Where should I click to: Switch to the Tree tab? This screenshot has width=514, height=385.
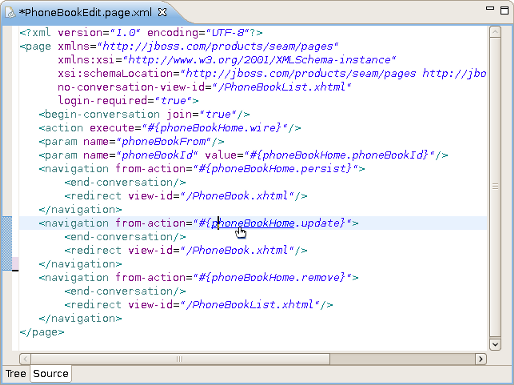[x=16, y=374]
